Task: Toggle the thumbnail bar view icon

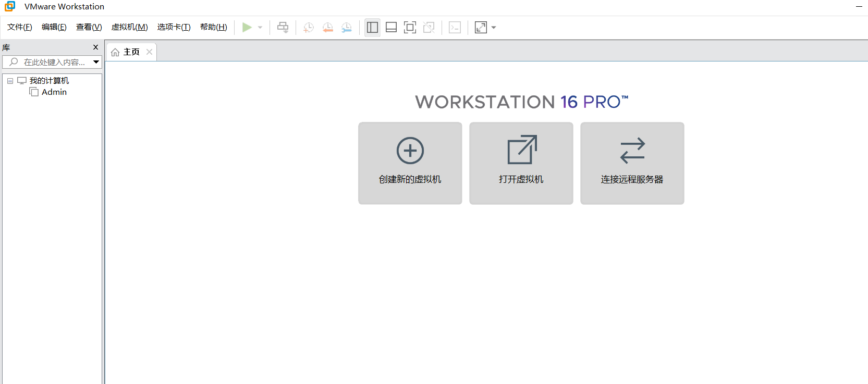Action: (x=392, y=28)
